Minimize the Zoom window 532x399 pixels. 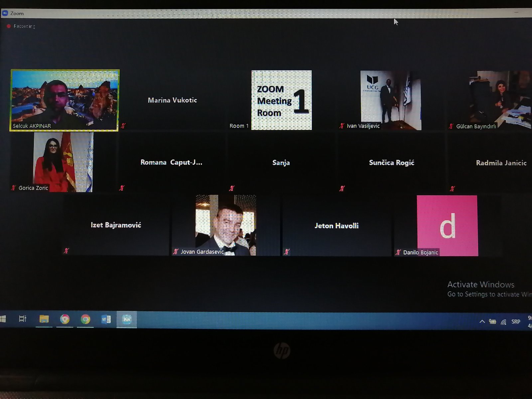click(x=516, y=12)
